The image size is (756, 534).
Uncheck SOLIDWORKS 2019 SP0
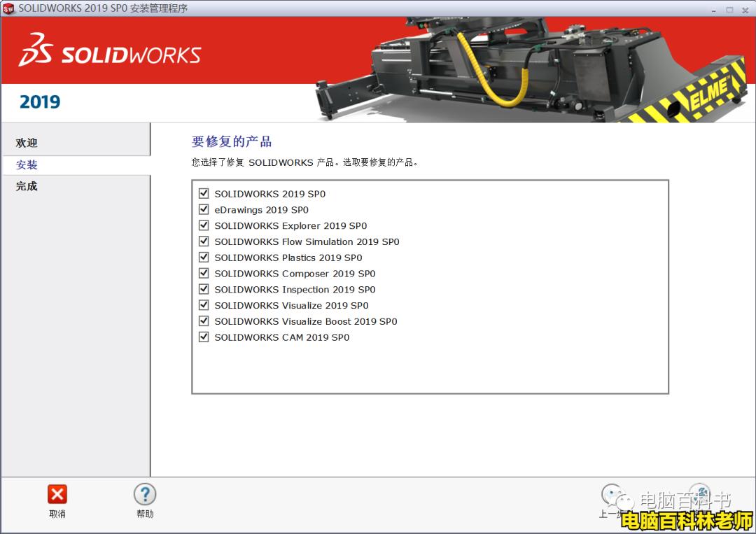coord(204,193)
